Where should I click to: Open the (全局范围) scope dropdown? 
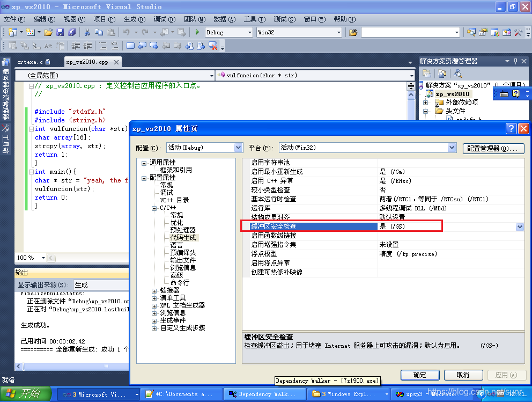212,75
